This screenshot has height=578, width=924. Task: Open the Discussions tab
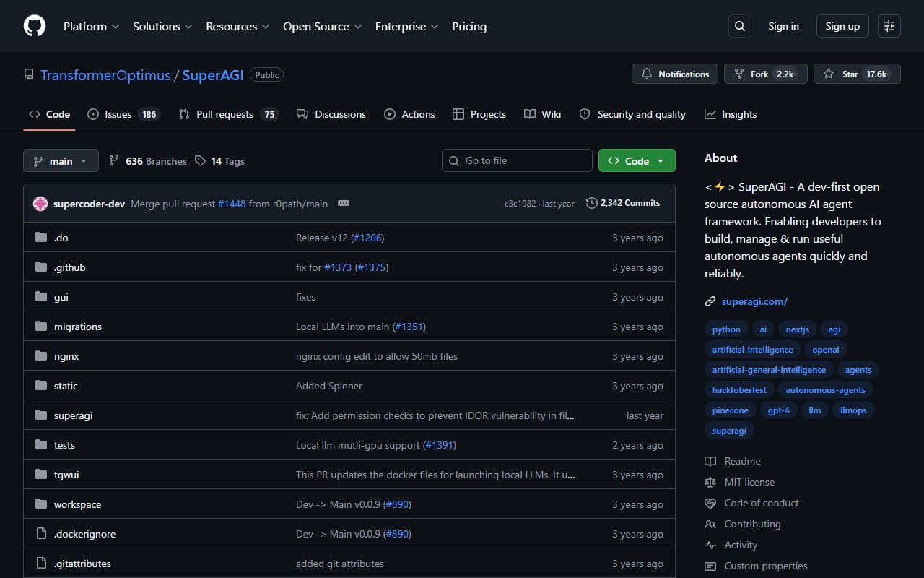(x=331, y=114)
